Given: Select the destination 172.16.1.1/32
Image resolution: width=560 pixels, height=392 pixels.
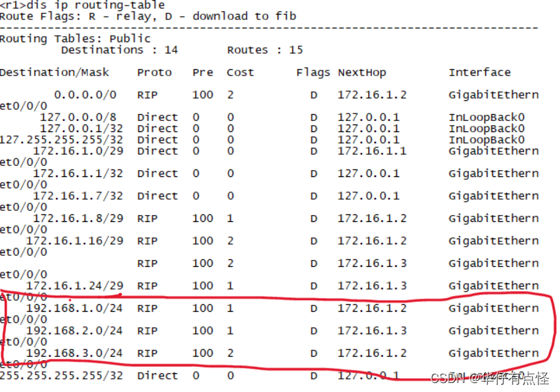Looking at the screenshot, I should point(78,174).
